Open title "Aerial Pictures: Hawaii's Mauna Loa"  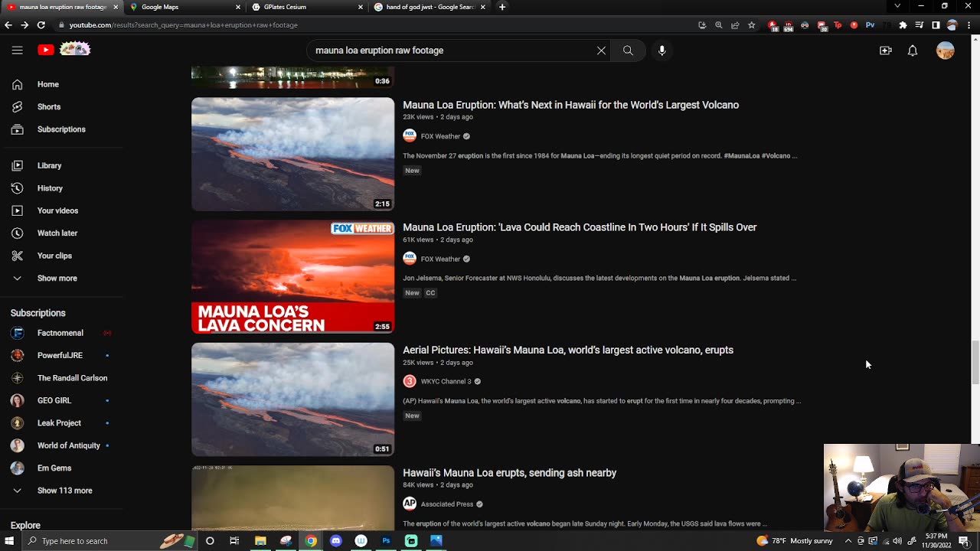(x=568, y=350)
